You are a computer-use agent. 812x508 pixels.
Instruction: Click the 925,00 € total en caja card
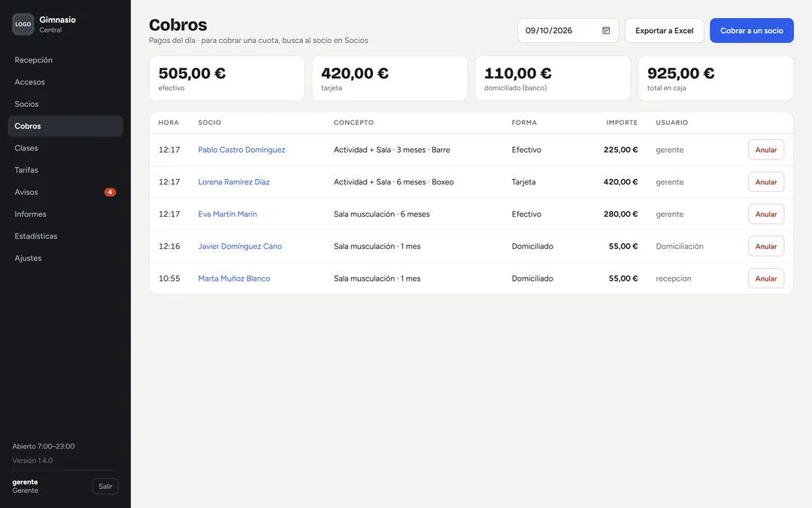[716, 78]
